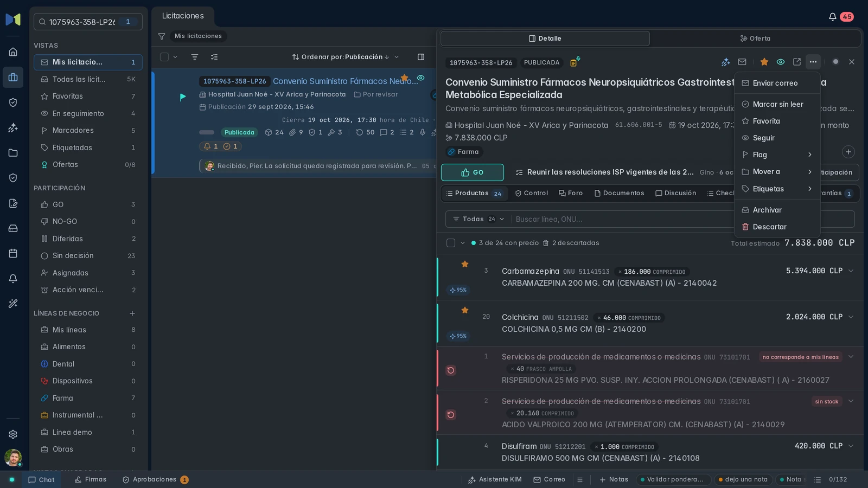
Task: Toggle the orange favorite star in detail header
Action: point(764,62)
